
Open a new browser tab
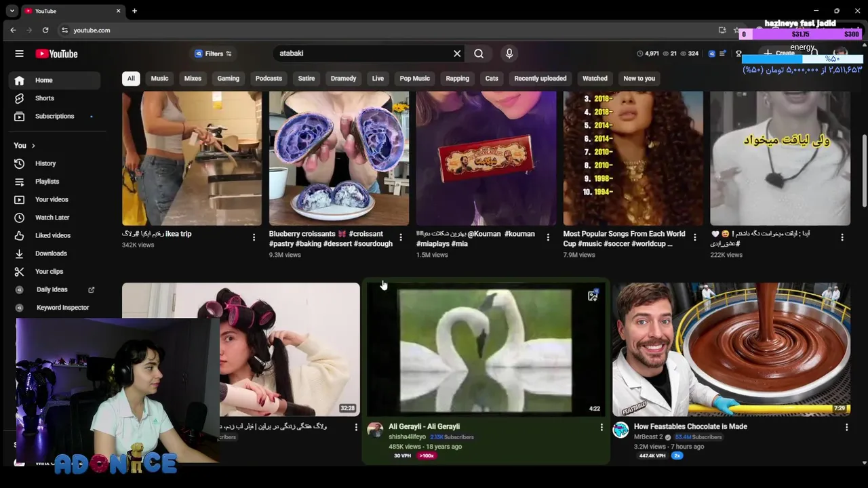click(134, 11)
